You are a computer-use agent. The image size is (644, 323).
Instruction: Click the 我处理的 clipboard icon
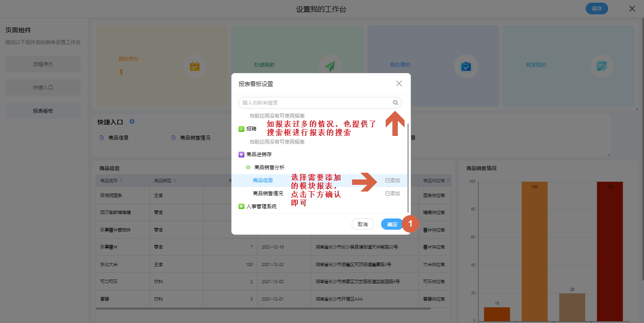(x=466, y=66)
